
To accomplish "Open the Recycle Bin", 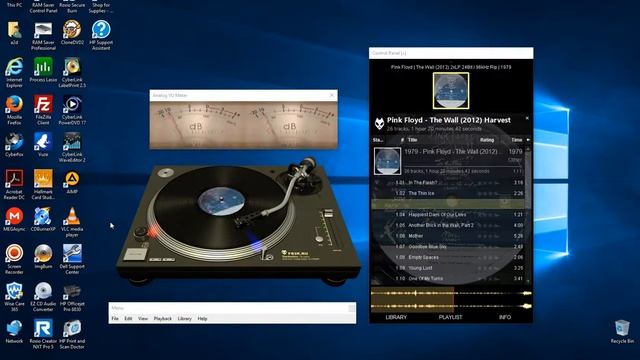I will 622,331.
